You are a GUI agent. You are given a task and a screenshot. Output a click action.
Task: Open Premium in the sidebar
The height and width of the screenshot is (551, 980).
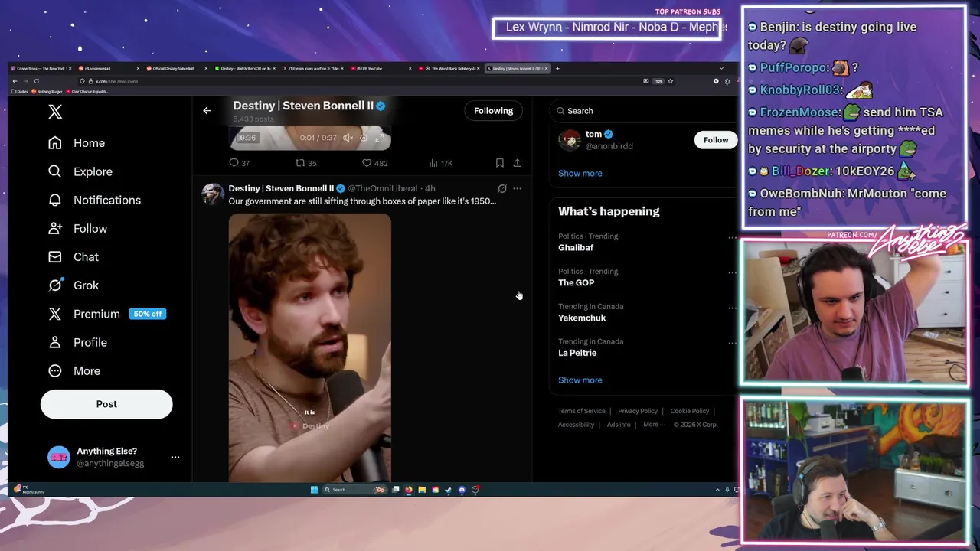click(x=106, y=314)
